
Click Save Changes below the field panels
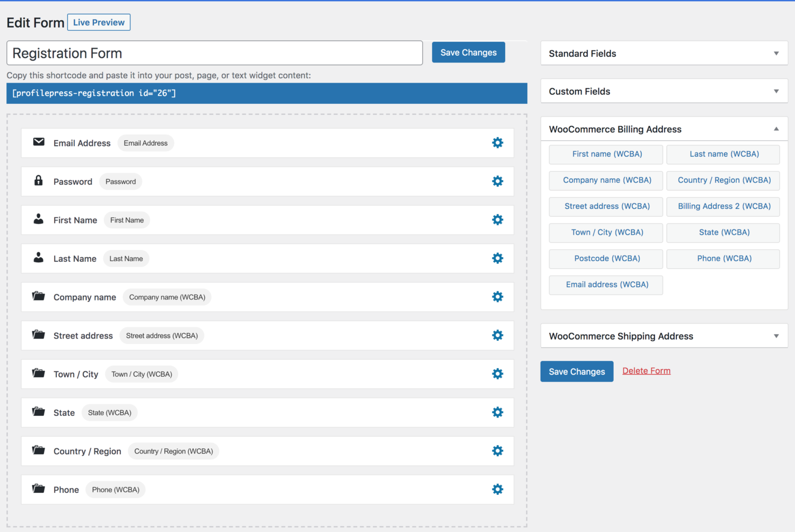577,371
